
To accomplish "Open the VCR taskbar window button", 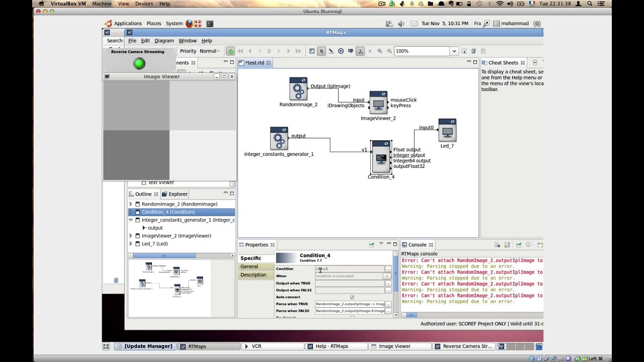I will (272, 346).
